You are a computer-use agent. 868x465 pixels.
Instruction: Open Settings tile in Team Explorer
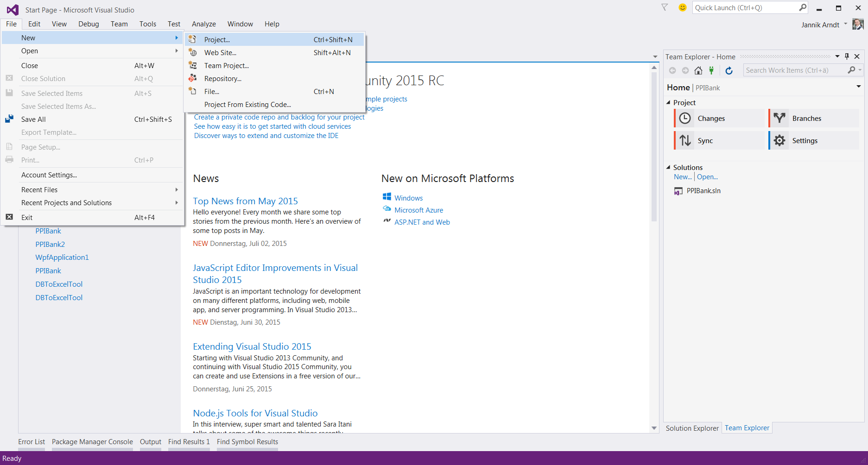point(814,140)
